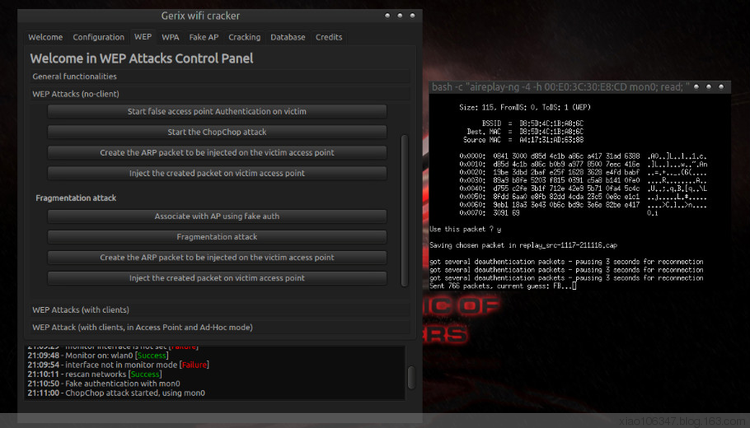Click the 'Source MAC' line in terminal
The width and height of the screenshot is (750, 428).
(523, 140)
